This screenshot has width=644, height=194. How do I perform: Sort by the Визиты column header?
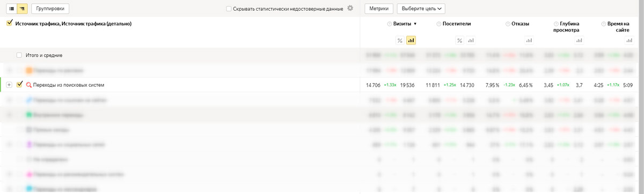point(402,24)
